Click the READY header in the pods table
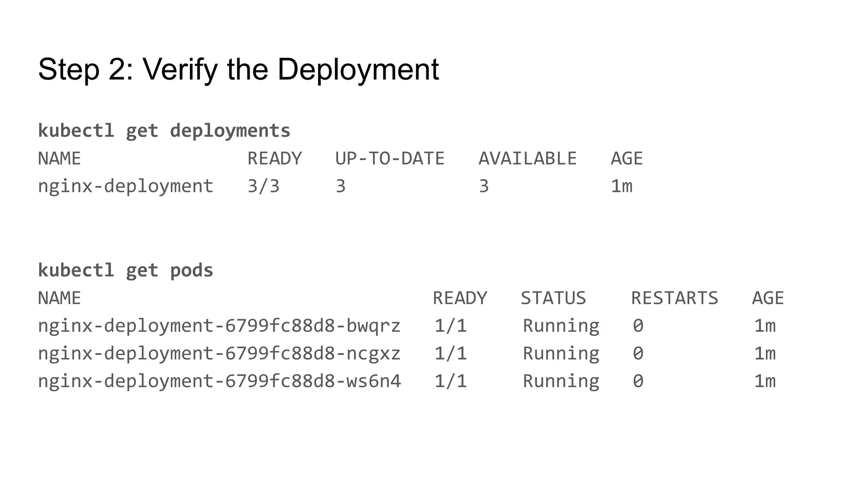The width and height of the screenshot is (868, 488). coord(460,298)
